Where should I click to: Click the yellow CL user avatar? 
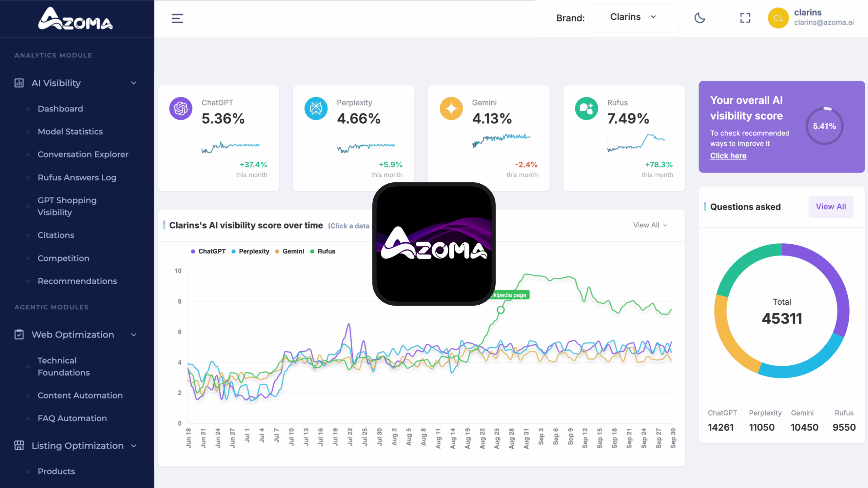coord(778,18)
